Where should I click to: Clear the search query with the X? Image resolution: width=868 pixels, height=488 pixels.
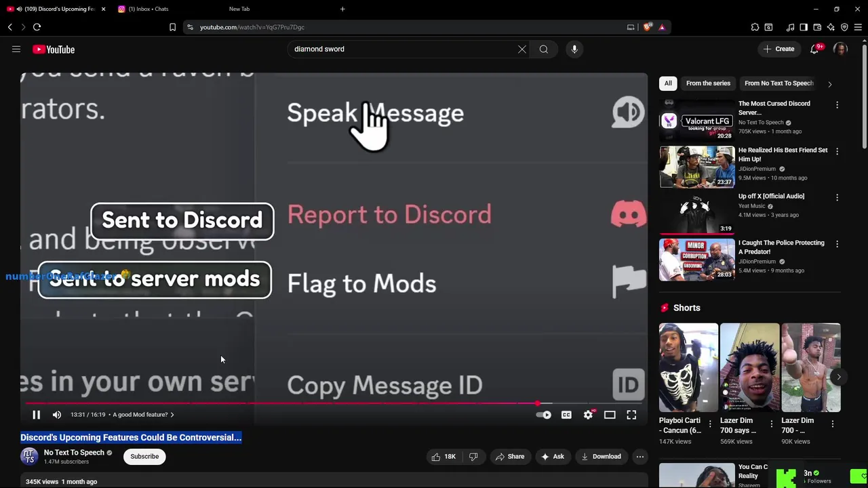coord(522,49)
